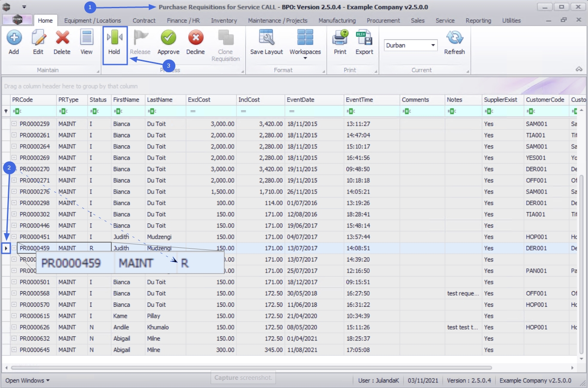Expand row PR0000626 details
Screen dimensions: 588x388
point(14,327)
